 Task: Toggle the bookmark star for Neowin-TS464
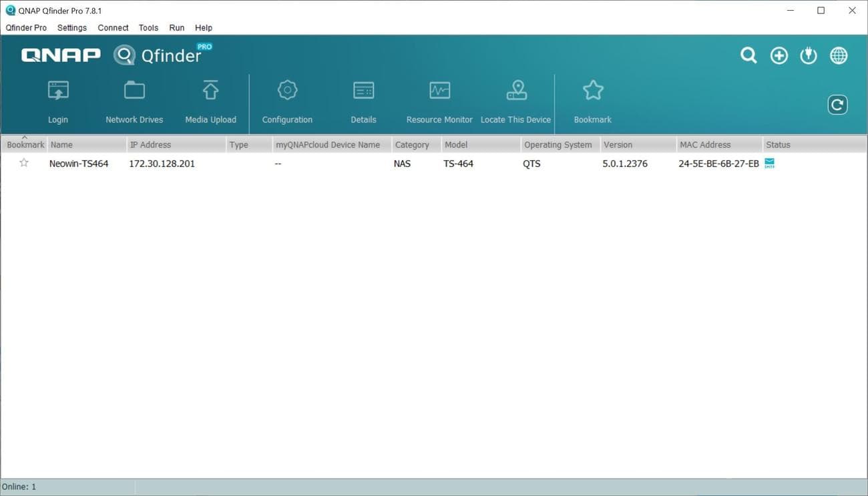coord(23,162)
